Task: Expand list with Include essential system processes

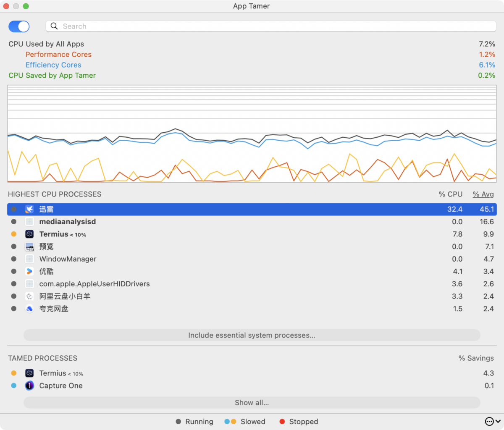Action: click(252, 335)
